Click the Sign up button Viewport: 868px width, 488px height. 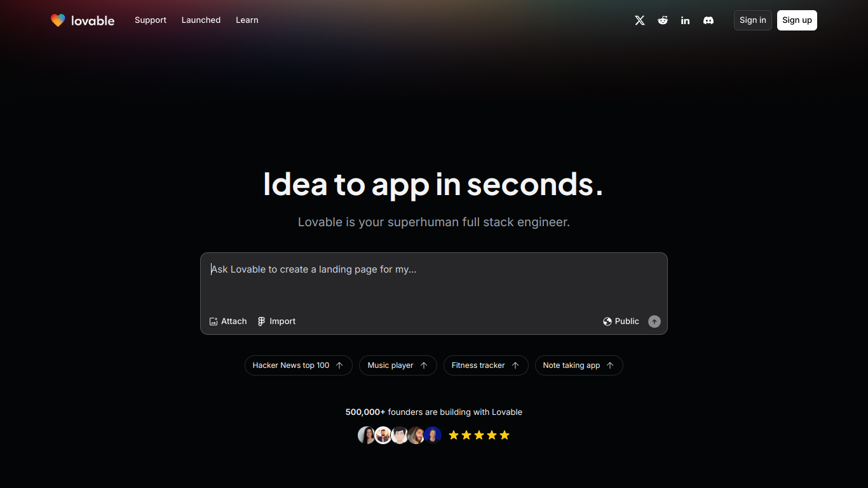point(797,20)
